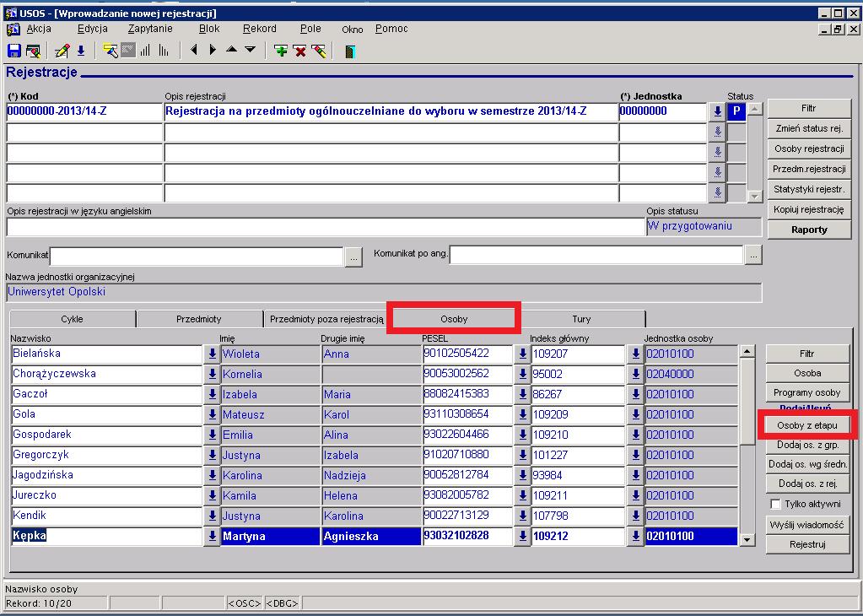Click the Programy osoby button

(806, 392)
